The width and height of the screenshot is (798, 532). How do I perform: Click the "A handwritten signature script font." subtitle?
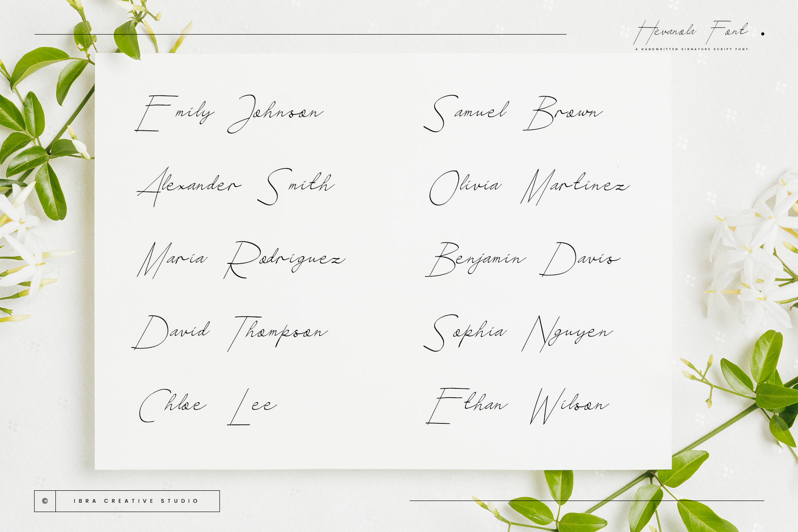[x=692, y=49]
